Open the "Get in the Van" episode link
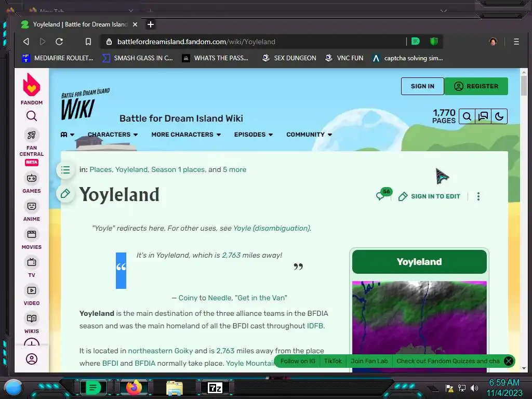The height and width of the screenshot is (399, 532). click(x=261, y=298)
